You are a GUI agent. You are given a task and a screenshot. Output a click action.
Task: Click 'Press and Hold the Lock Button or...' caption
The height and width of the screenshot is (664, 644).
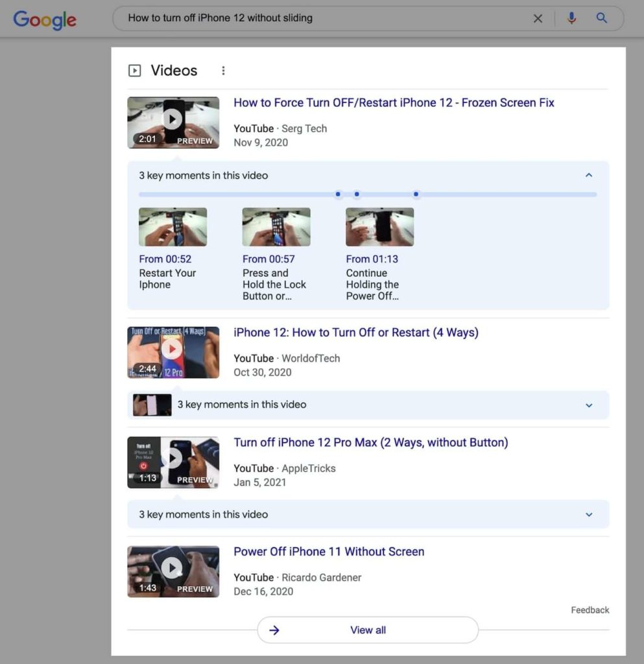click(x=274, y=285)
